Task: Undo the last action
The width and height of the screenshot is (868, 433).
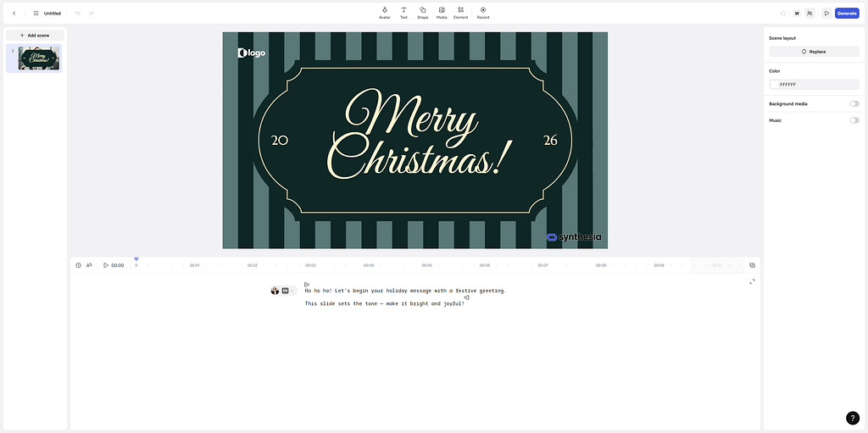Action: click(x=77, y=13)
